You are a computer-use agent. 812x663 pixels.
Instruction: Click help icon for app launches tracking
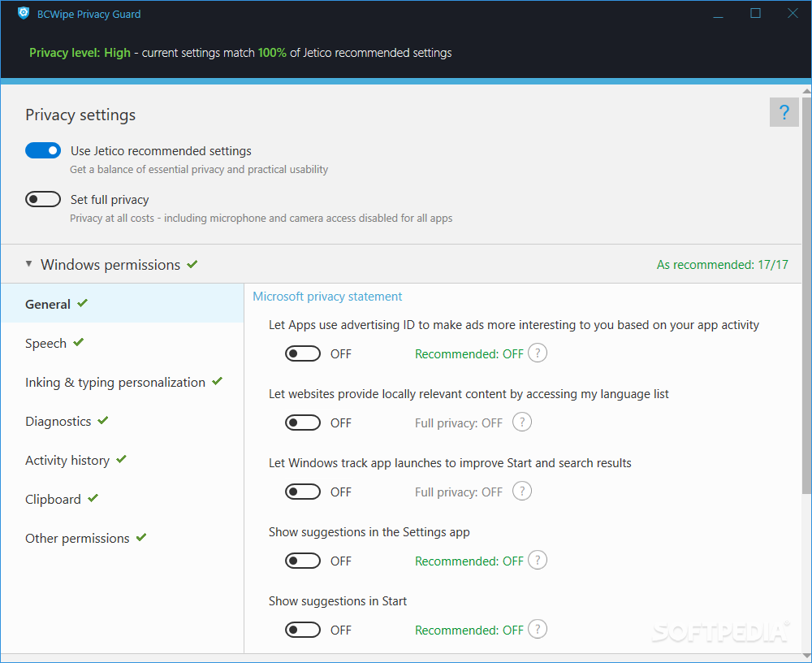pyautogui.click(x=522, y=492)
